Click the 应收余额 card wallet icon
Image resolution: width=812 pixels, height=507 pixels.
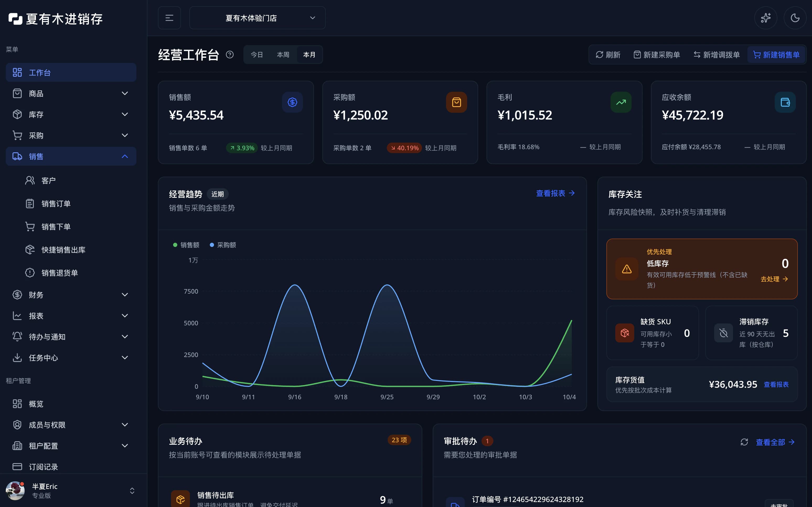tap(785, 102)
